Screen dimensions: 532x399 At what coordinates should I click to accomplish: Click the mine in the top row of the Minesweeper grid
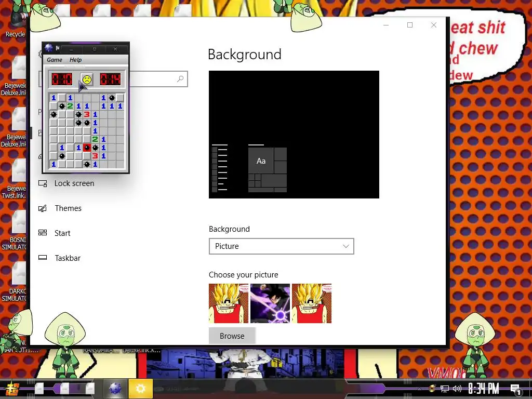[112, 98]
